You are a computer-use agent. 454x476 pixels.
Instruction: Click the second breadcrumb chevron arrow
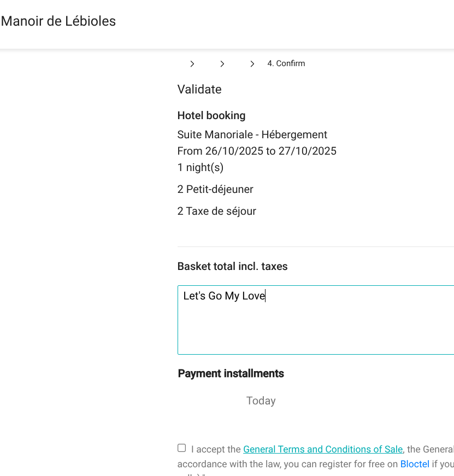click(x=222, y=64)
